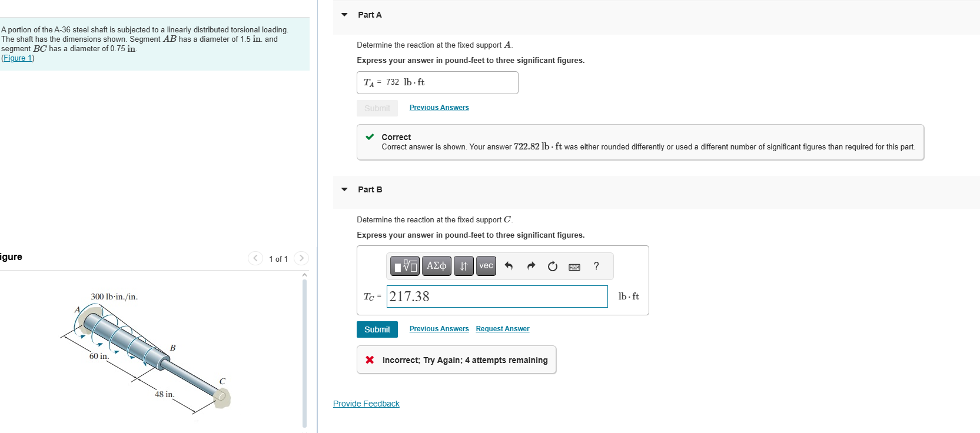Open the keyboard shortcuts icon
The image size is (980, 433).
coord(574,266)
